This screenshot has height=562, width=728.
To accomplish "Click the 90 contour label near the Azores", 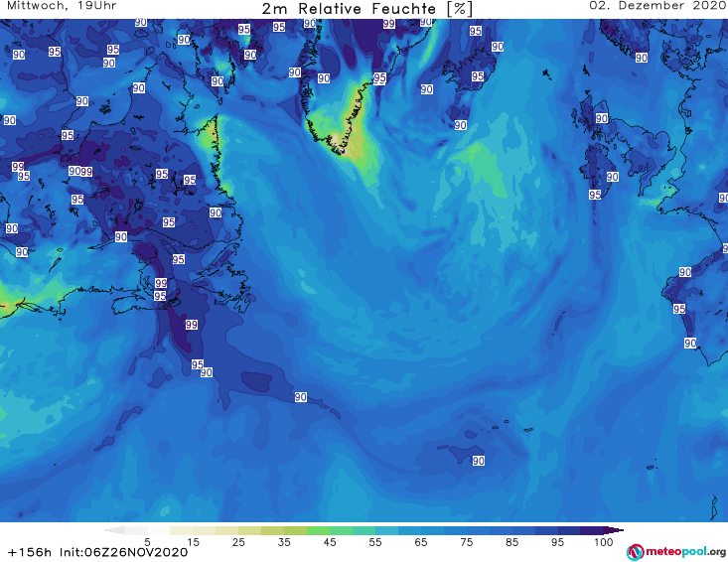I will click(x=479, y=461).
